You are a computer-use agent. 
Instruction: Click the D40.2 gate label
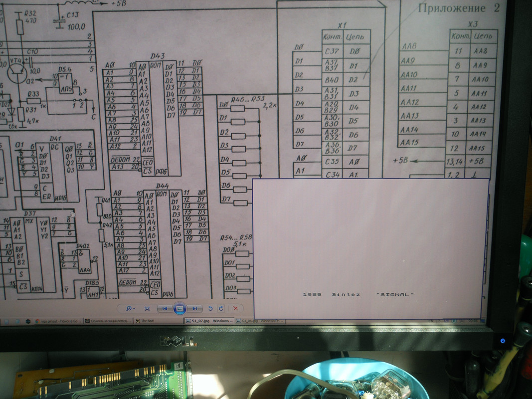pos(83,246)
